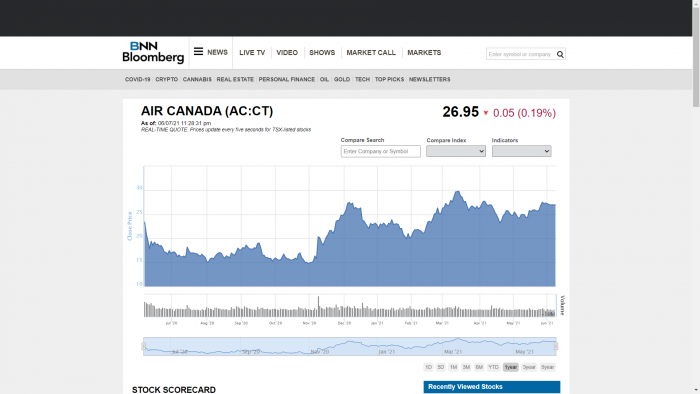Screen dimensions: 700x394
Task: Click the right handle of range navigator
Action: [x=556, y=346]
